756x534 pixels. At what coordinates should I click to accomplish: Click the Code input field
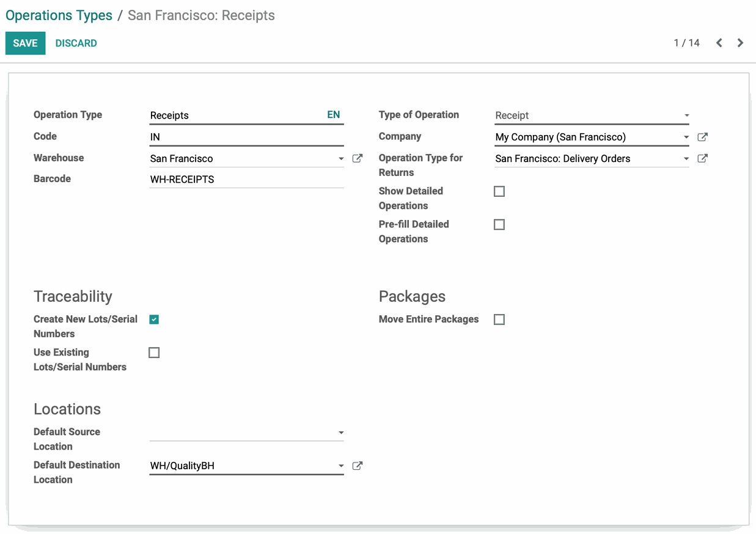pos(246,137)
